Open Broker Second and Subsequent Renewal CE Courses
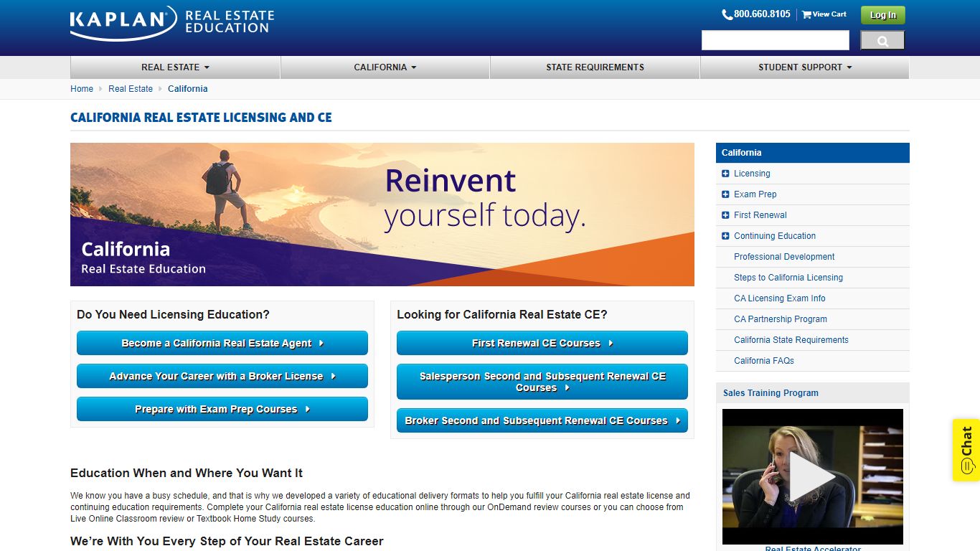 click(x=542, y=420)
